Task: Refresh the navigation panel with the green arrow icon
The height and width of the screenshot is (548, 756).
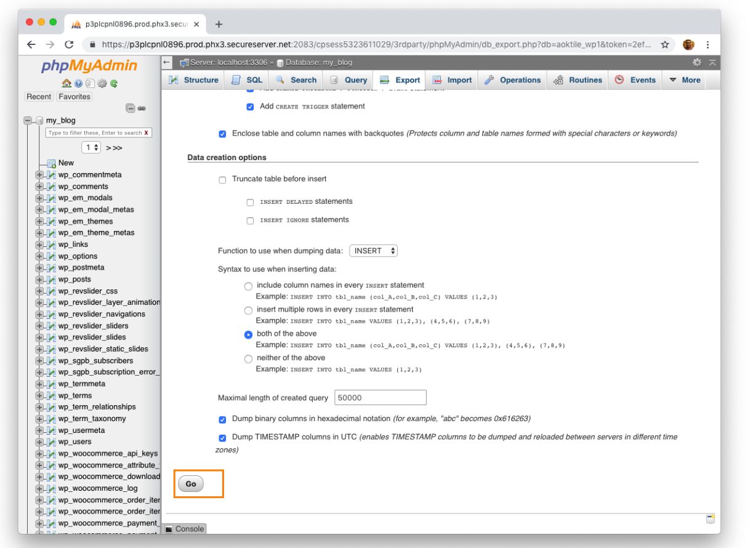Action: tap(114, 84)
